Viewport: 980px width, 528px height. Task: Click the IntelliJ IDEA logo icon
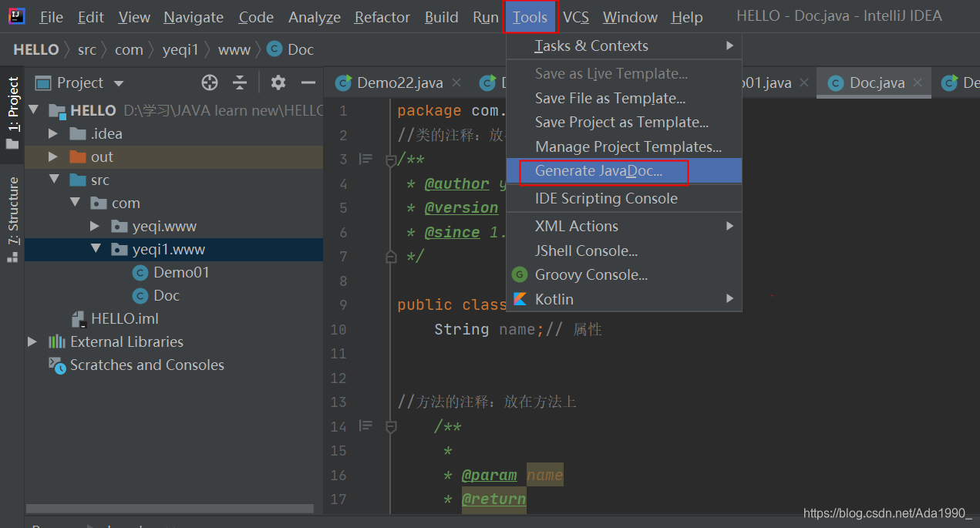(16, 16)
